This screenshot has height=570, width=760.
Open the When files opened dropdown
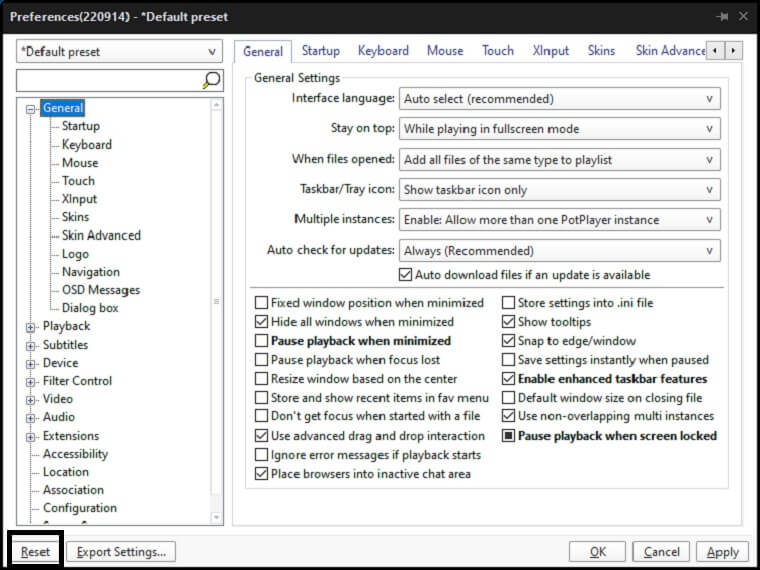coord(559,160)
